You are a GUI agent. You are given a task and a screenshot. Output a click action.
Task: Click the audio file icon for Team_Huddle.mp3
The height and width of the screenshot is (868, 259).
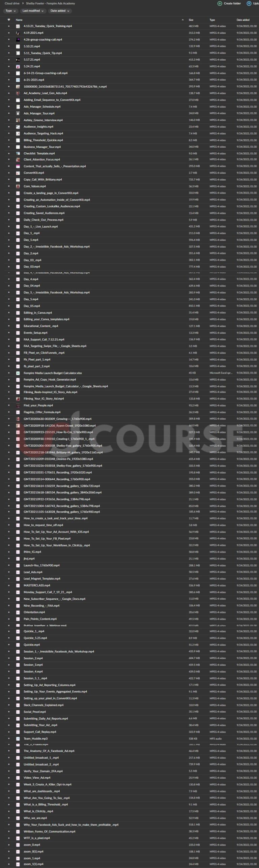click(x=18, y=739)
